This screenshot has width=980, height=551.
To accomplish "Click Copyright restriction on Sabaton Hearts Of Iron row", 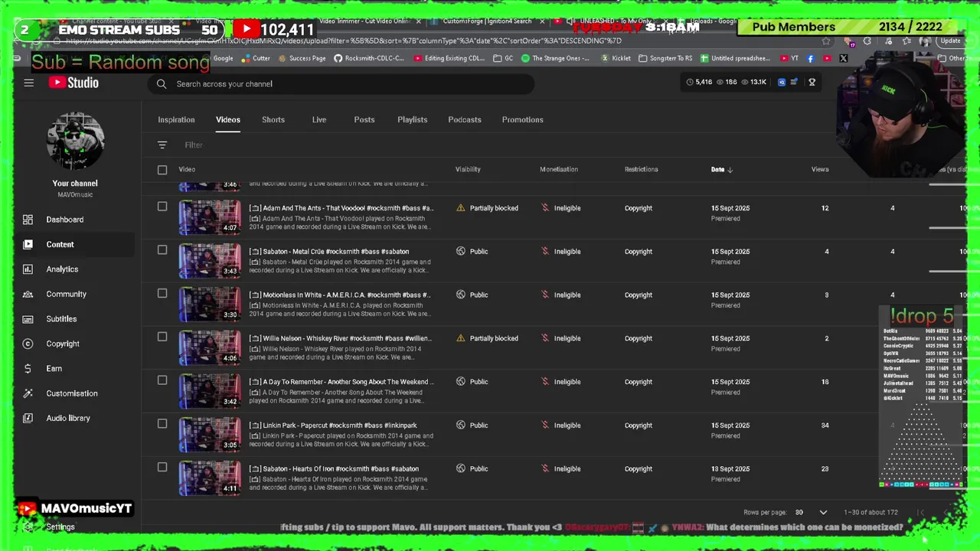I will tap(639, 468).
